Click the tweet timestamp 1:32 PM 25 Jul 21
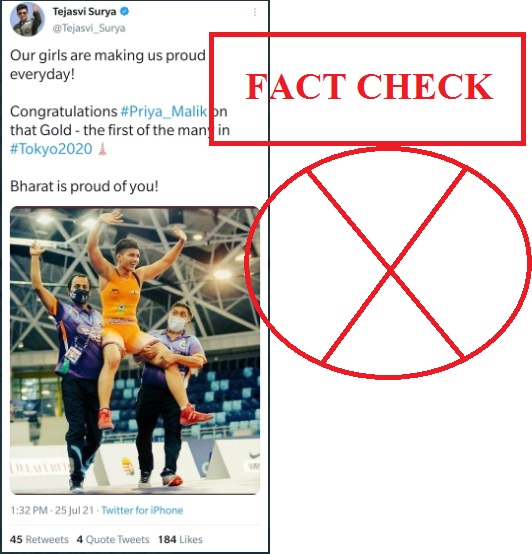The image size is (532, 554). 52,510
